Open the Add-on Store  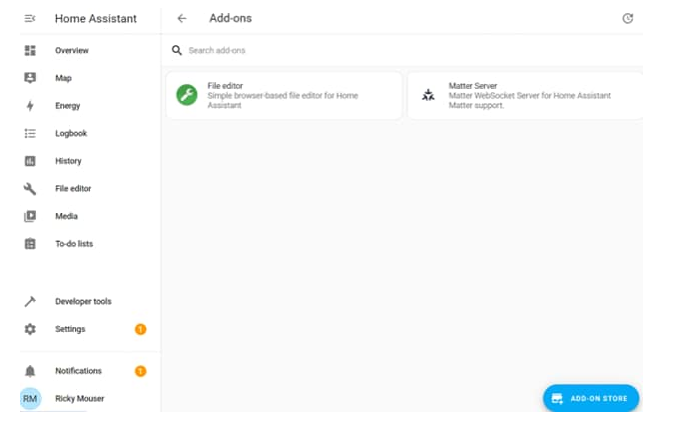pos(591,398)
